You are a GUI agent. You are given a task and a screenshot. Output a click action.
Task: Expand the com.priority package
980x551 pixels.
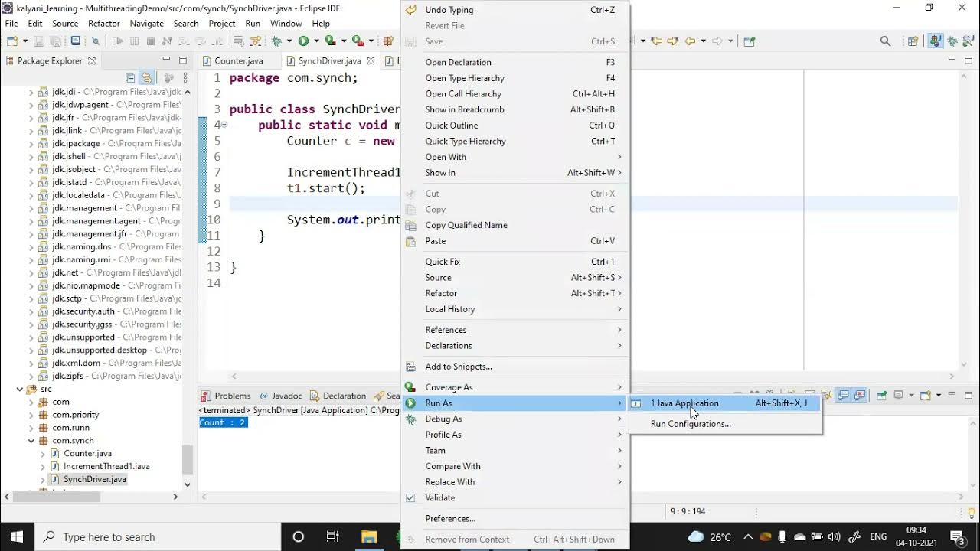31,415
